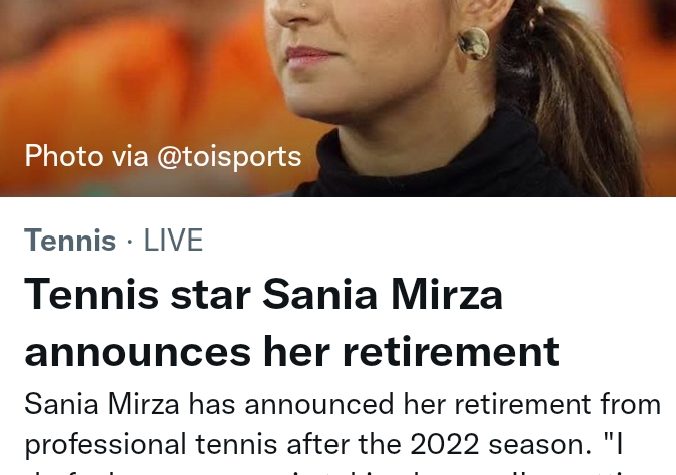Screen dimensions: 676x475
Task: Click the round earring in the photo
Action: 473,43
